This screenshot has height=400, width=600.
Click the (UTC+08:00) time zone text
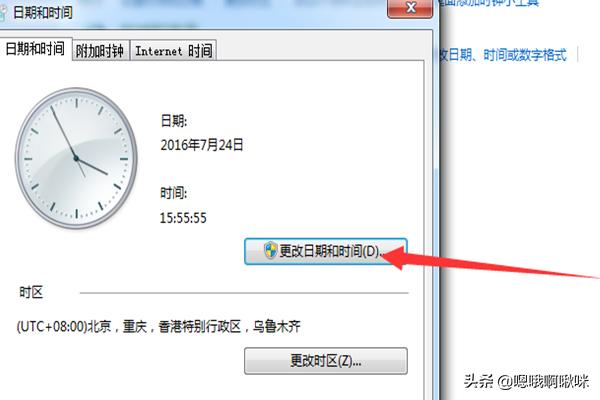point(158,327)
